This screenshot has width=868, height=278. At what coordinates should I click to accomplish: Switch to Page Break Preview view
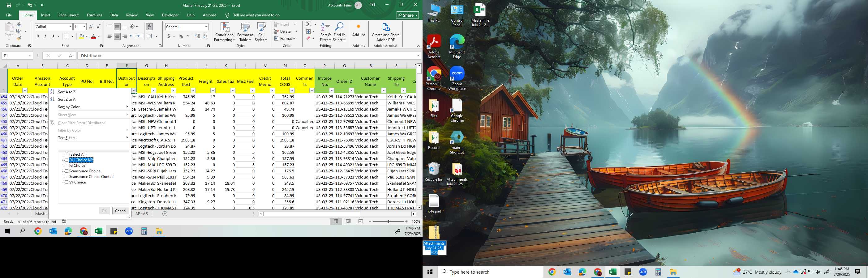pos(361,221)
